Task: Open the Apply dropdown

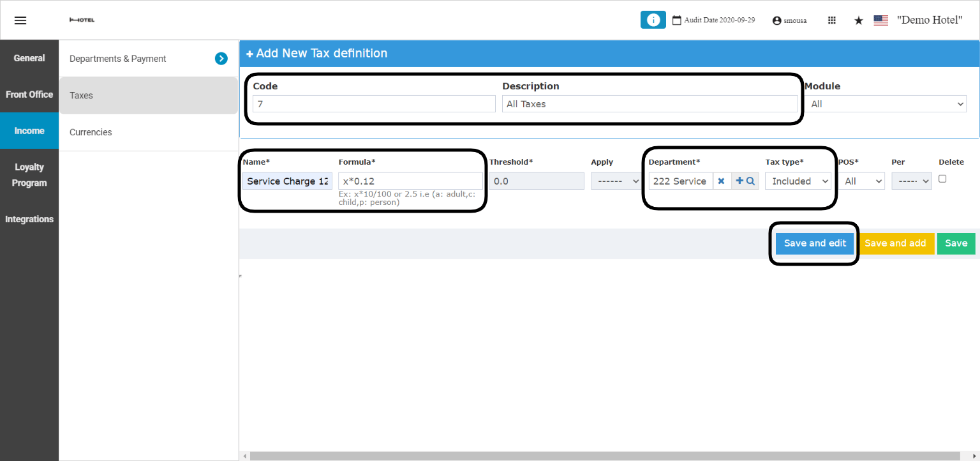Action: (x=616, y=181)
